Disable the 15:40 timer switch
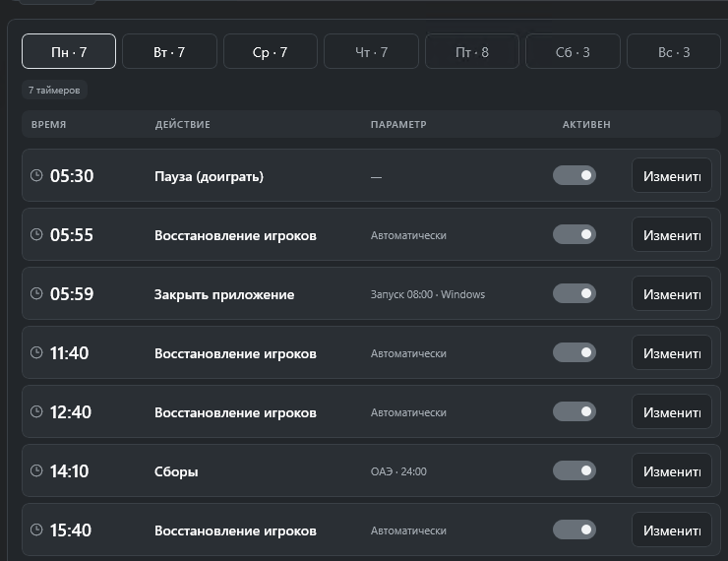The image size is (728, 561). click(575, 530)
